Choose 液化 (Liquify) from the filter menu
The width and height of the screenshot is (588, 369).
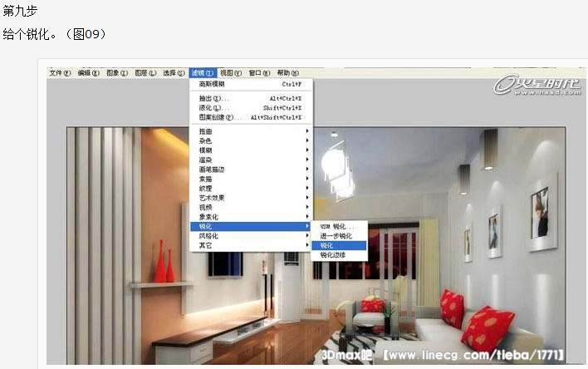click(x=208, y=107)
